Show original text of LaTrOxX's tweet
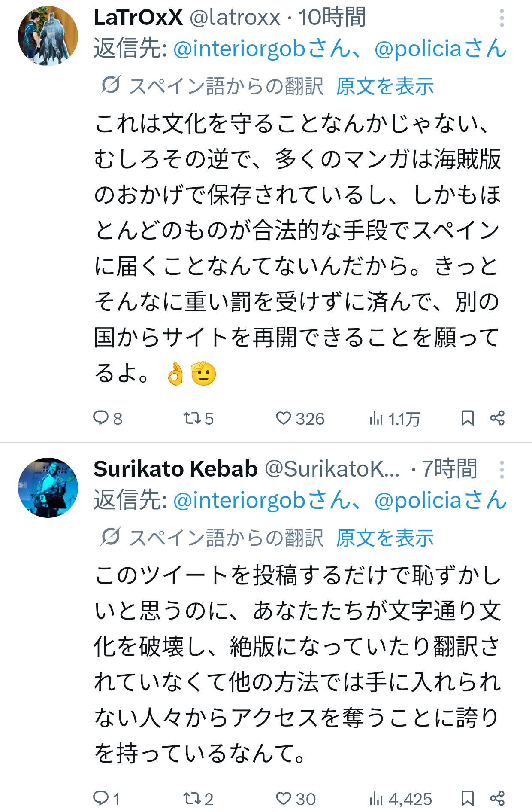 [385, 86]
